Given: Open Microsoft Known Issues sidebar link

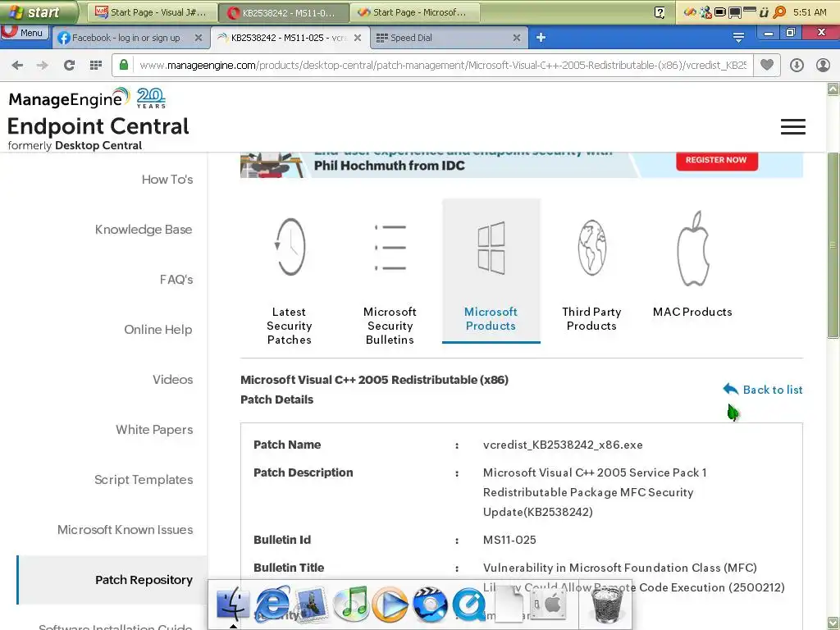Looking at the screenshot, I should pos(125,529).
